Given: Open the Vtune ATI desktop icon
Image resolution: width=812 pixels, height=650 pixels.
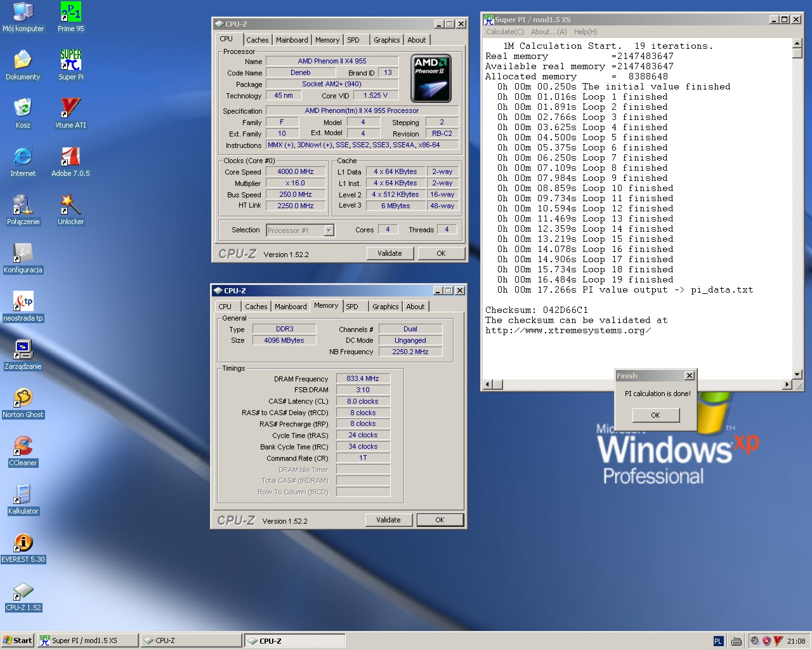Looking at the screenshot, I should (x=70, y=109).
